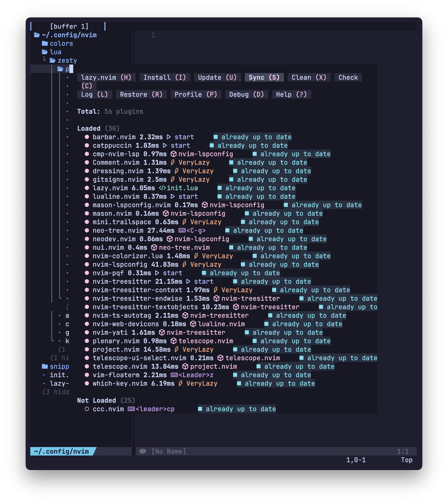
Task: Run Update (U) from the lazy menu
Action: pos(217,77)
